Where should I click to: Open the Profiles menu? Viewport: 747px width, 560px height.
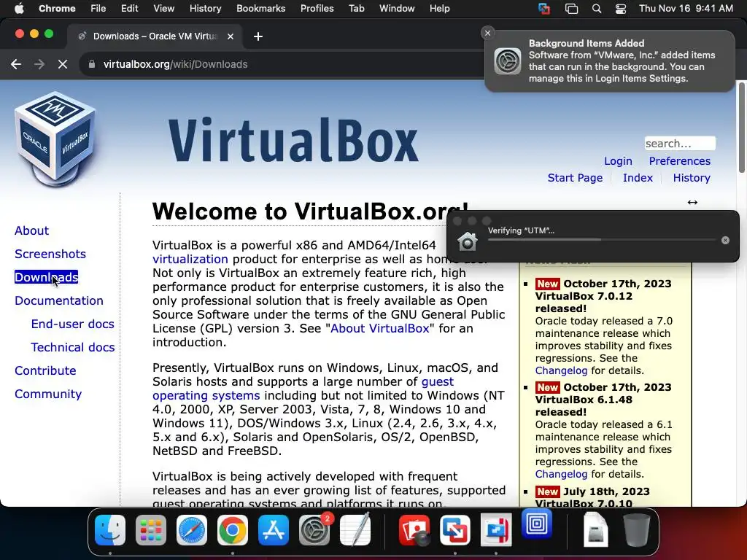317,8
